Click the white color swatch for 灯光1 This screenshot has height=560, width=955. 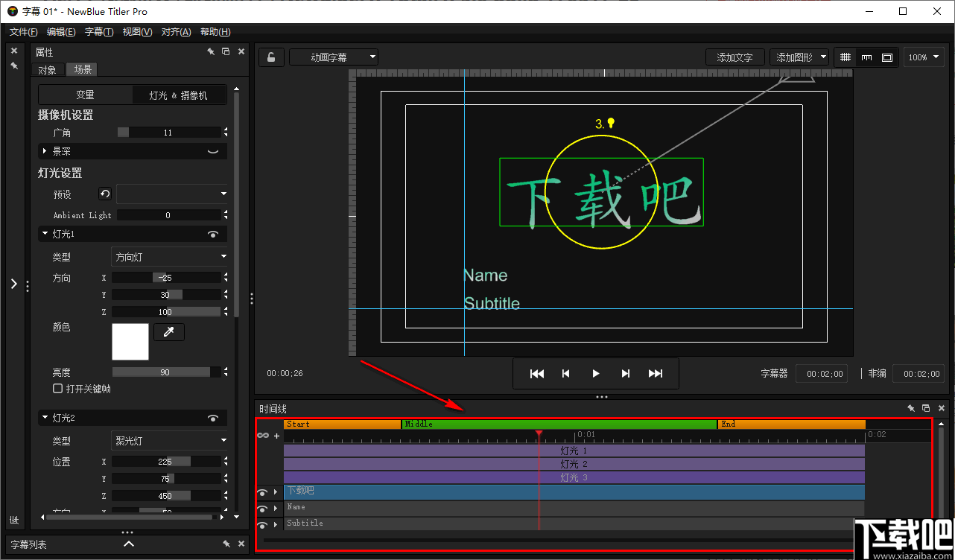point(130,343)
